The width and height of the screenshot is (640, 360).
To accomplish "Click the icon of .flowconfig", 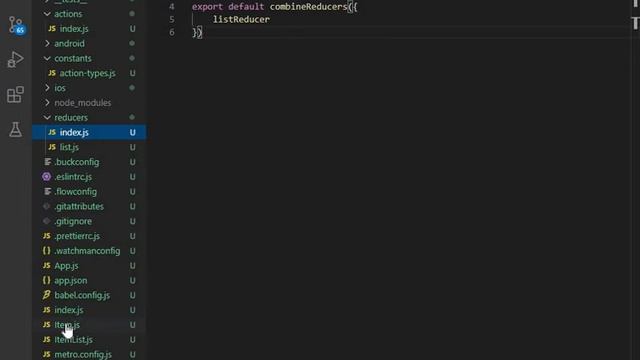I will click(47, 191).
